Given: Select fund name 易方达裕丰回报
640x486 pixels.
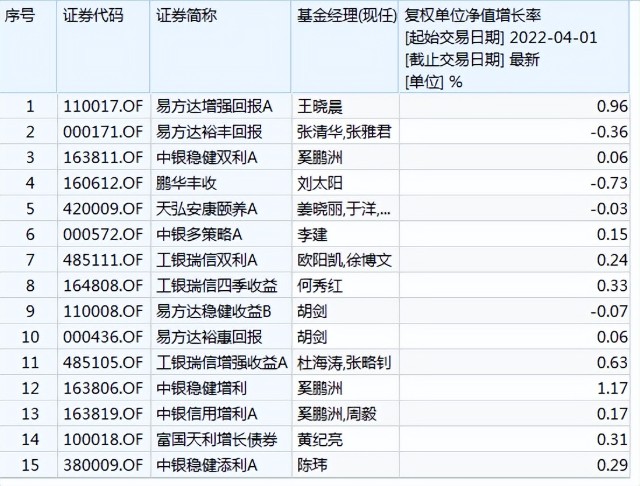Looking at the screenshot, I should [209, 132].
